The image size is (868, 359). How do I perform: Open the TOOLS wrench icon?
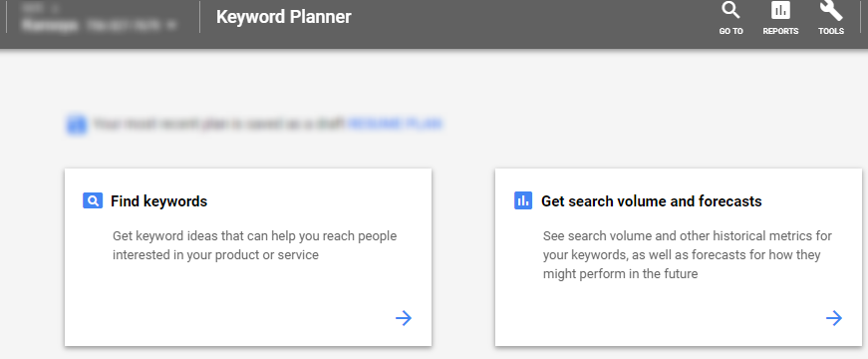(x=831, y=10)
